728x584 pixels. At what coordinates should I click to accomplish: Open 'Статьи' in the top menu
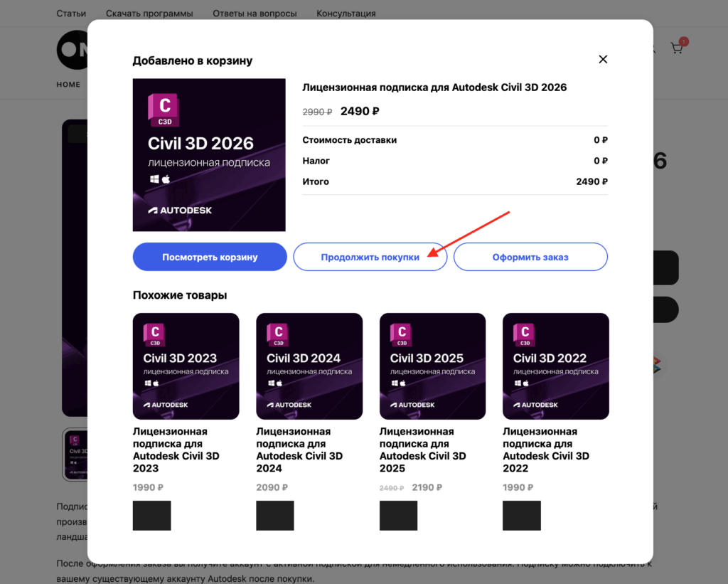[71, 14]
